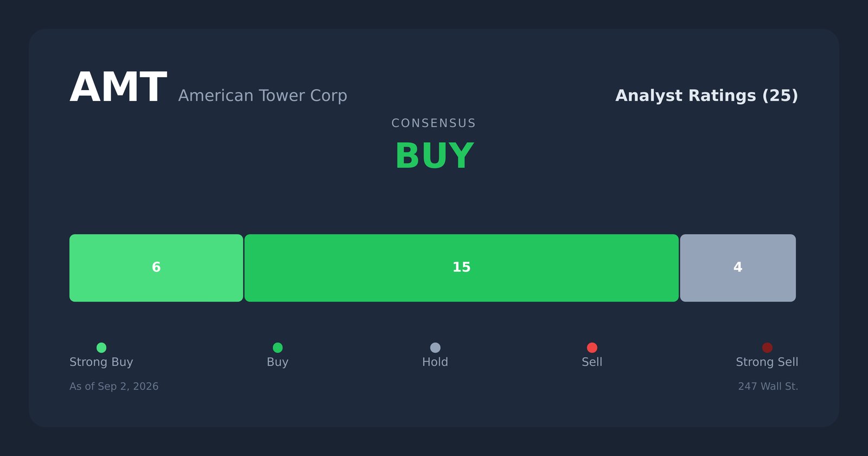
Task: Click the CONSENSUS label
Action: click(434, 123)
